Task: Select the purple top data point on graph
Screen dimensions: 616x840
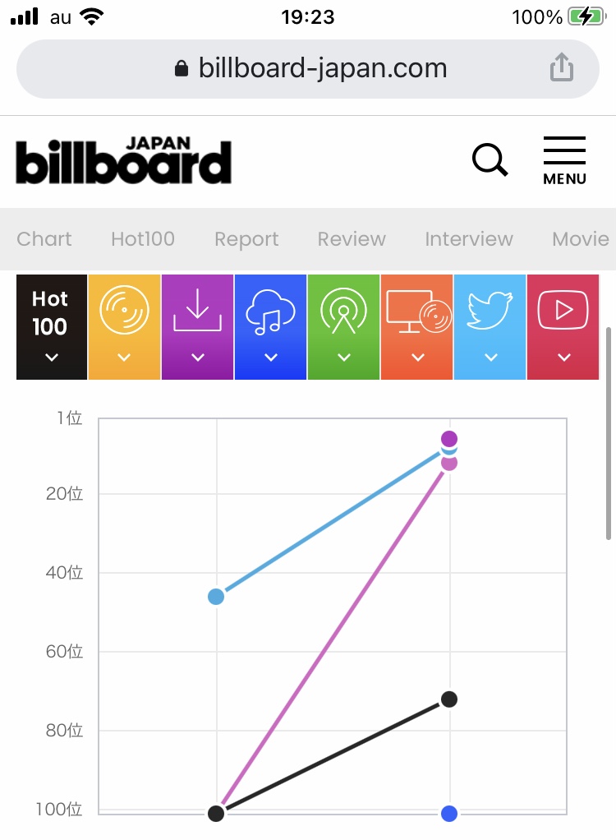Action: click(449, 439)
